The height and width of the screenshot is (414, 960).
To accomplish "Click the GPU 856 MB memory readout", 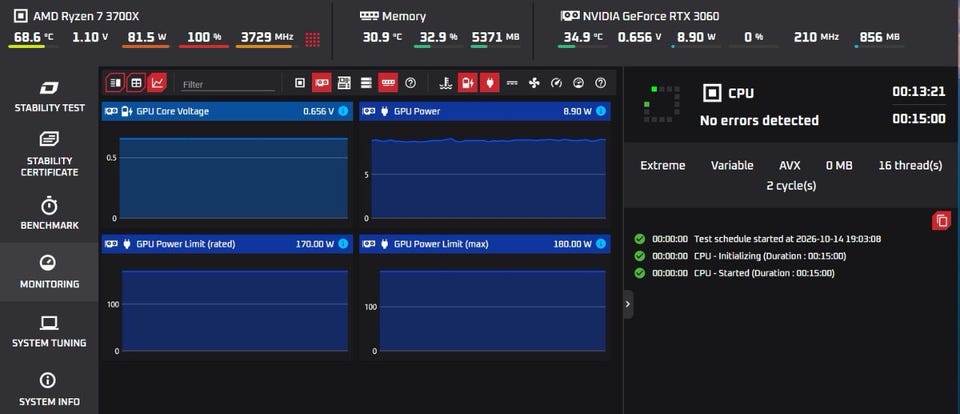I will click(x=880, y=37).
